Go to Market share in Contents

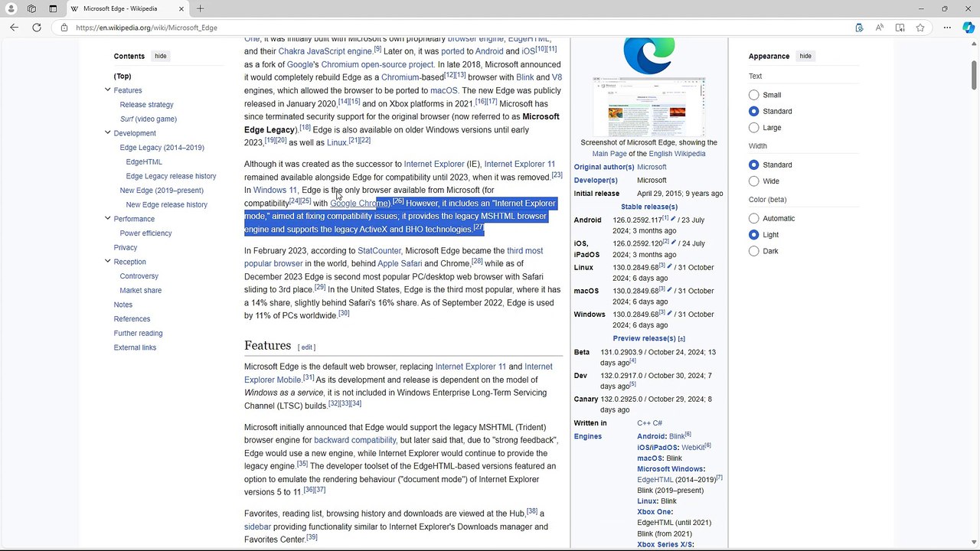(x=140, y=290)
